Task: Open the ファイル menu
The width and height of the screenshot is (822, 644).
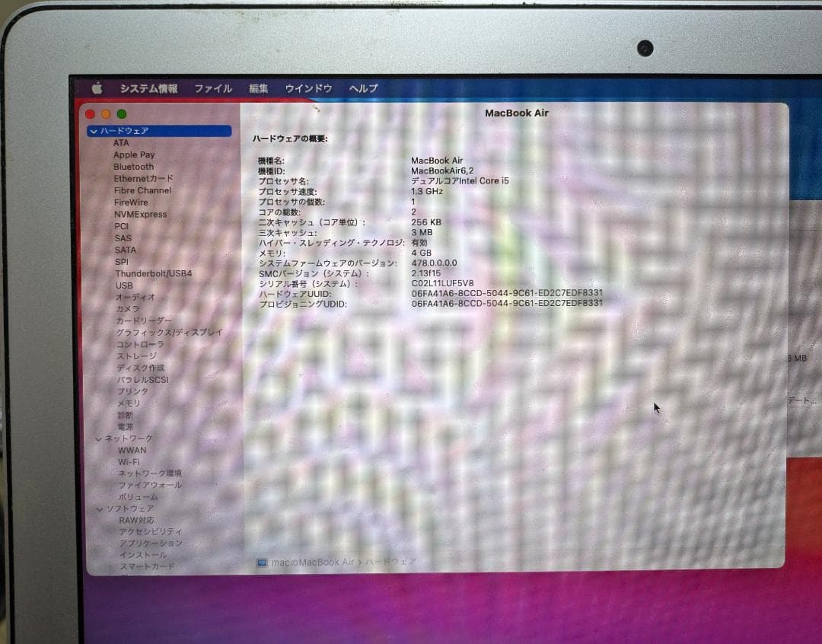Action: point(213,88)
